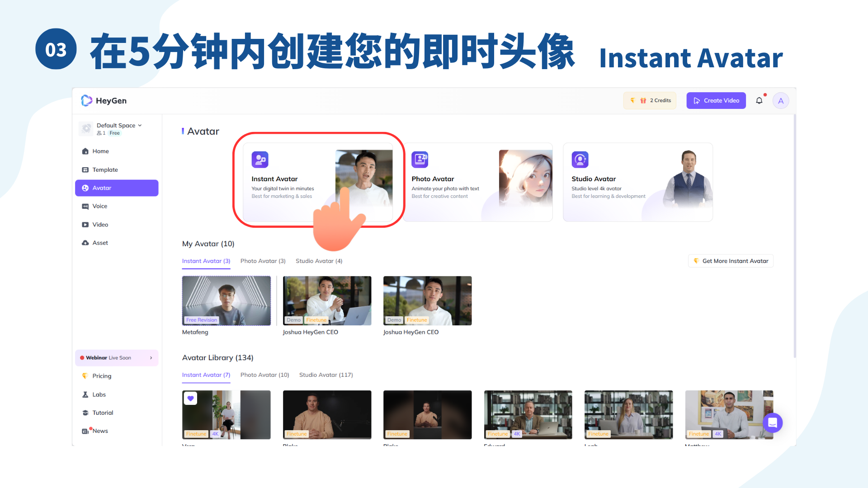Click the cursor icon in Create Video
This screenshot has height=488, width=868.
(697, 101)
